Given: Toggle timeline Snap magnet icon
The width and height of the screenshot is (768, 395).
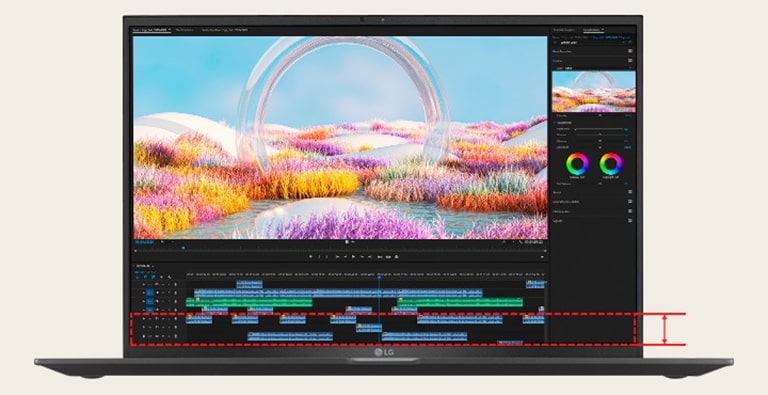Looking at the screenshot, I should coord(145,277).
